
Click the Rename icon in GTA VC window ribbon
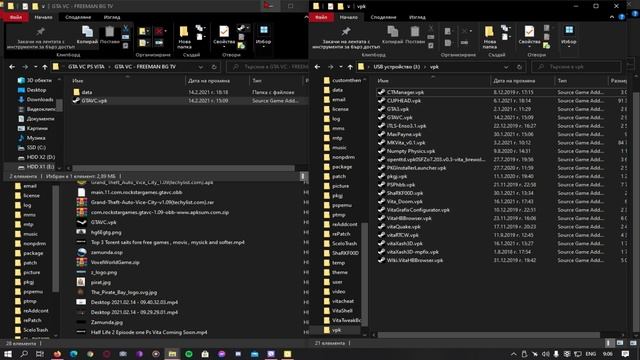(159, 42)
